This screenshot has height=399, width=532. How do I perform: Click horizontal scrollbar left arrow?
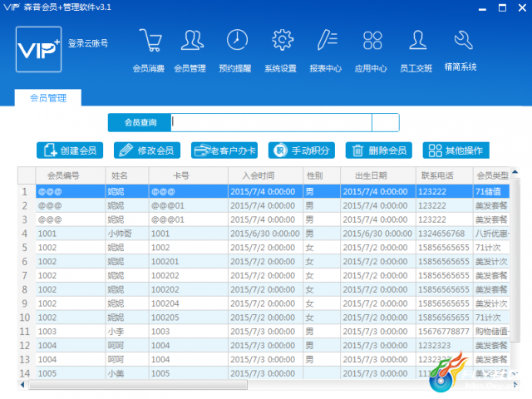click(22, 385)
